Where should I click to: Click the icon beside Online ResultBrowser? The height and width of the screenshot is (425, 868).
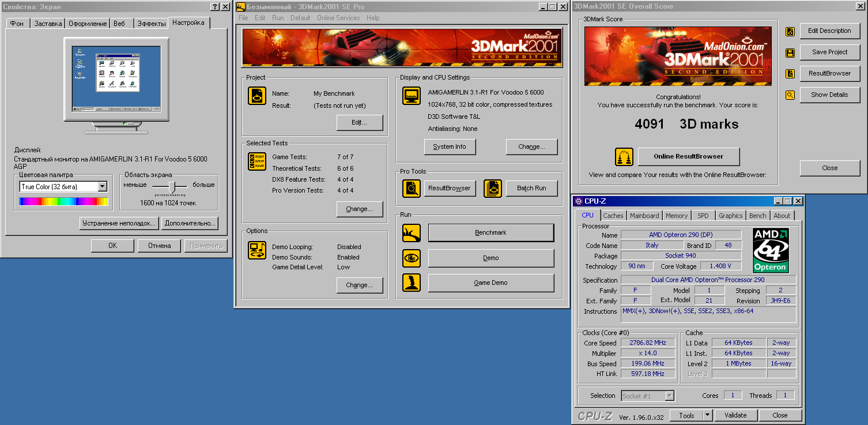click(x=624, y=157)
